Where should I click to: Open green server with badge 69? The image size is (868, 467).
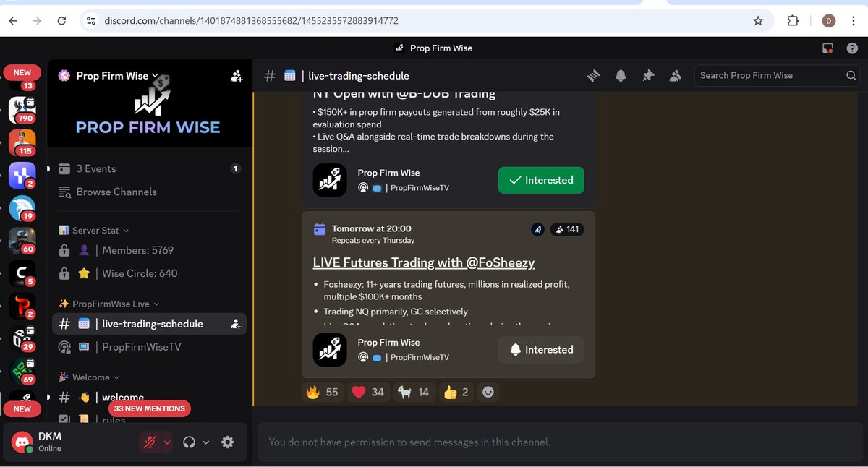[x=22, y=372]
